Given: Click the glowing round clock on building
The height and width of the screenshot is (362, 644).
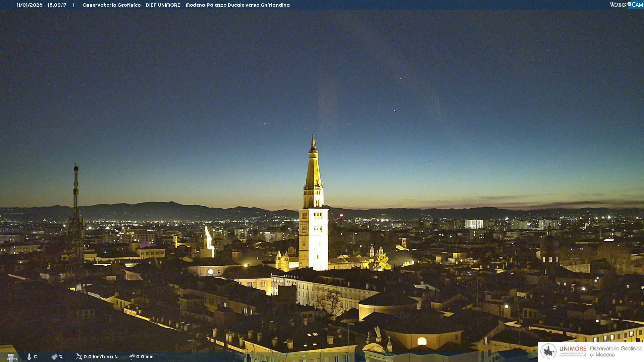Looking at the screenshot, I should tap(211, 272).
